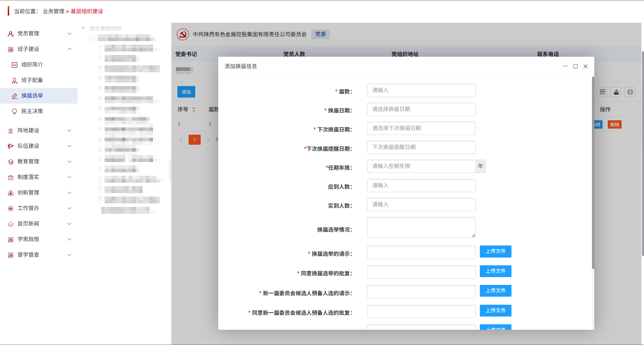Open 班子配备 menu item
Viewport: 644px width, 345px height.
[32, 80]
